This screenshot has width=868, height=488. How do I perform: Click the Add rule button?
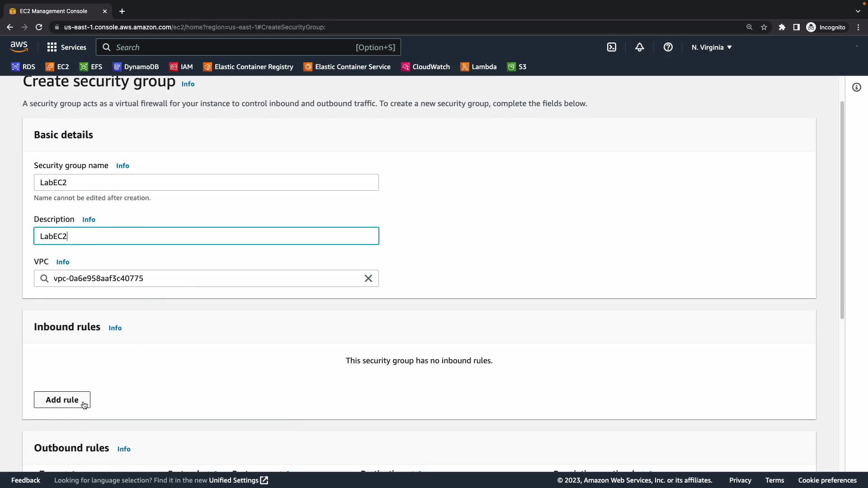point(62,400)
